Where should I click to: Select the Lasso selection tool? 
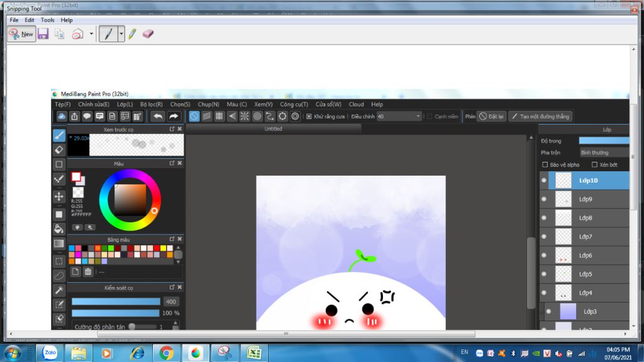point(59,276)
